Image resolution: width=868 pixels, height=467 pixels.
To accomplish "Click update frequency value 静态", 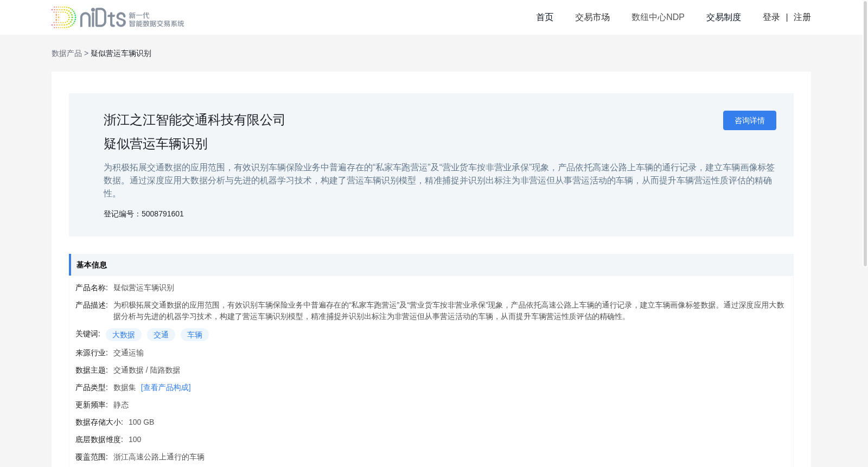I will [121, 405].
